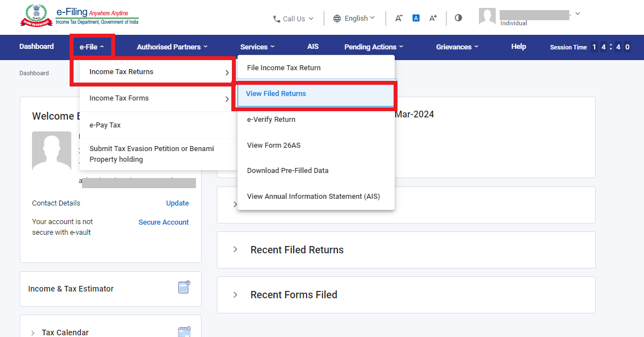Click the Recent Filed Returns heading
Viewport: 644px width, 337px height.
point(297,250)
